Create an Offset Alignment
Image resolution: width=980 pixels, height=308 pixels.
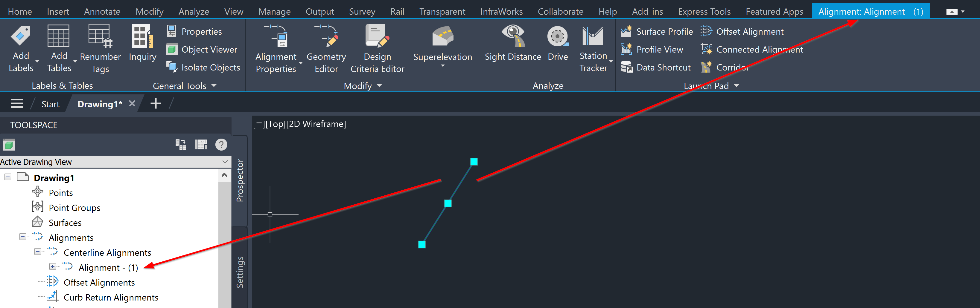(x=742, y=32)
